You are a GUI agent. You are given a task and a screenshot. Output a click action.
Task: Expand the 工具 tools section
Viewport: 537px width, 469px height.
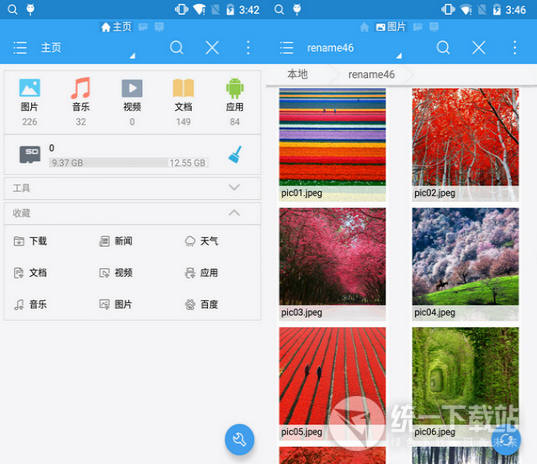point(132,188)
